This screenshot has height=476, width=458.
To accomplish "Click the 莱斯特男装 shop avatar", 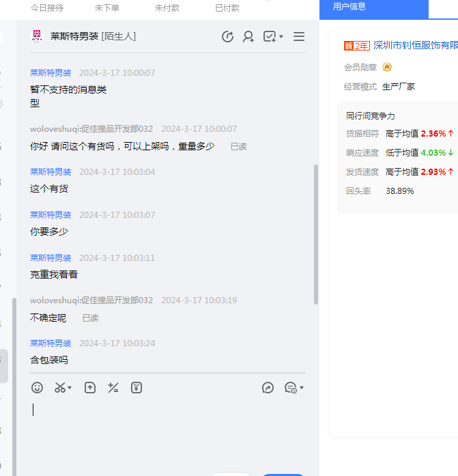I will [37, 37].
